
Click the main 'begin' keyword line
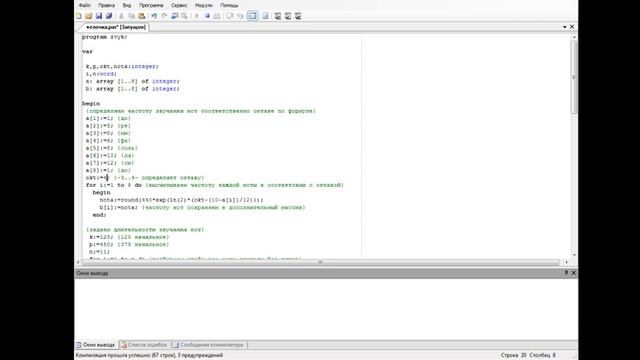click(91, 104)
